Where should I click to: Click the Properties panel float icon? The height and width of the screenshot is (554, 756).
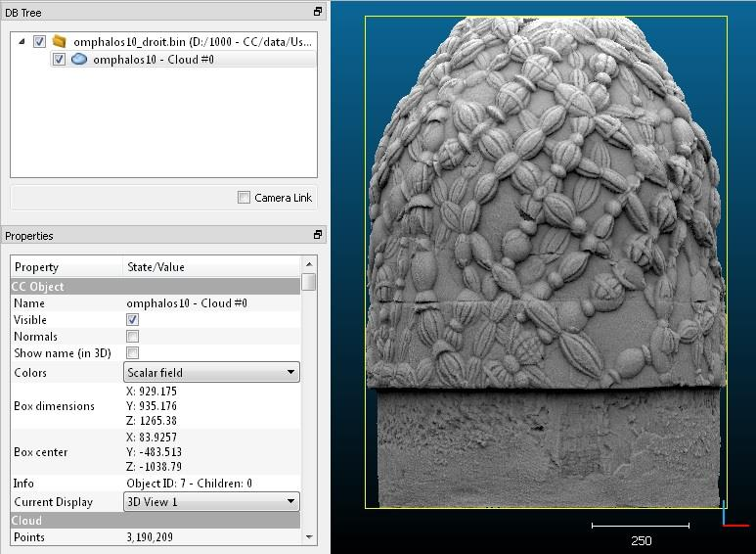click(x=317, y=235)
